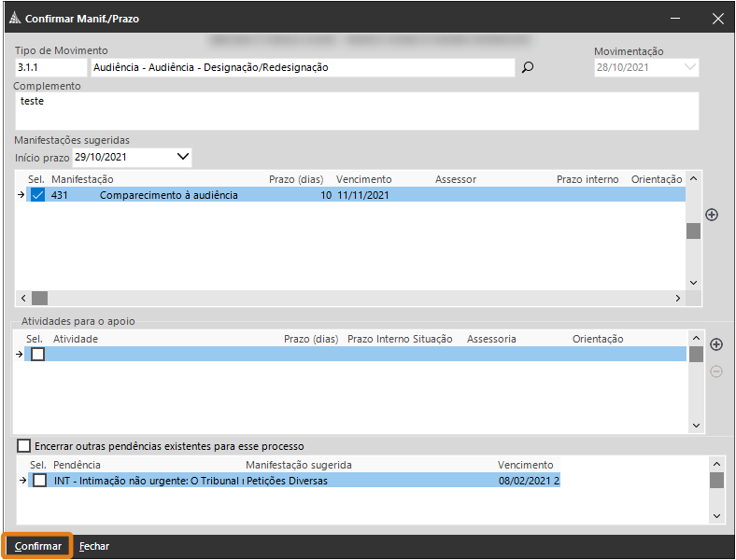Screen dimensions: 736x560
Task: Open the Movimentação date dropdown
Action: (x=689, y=67)
